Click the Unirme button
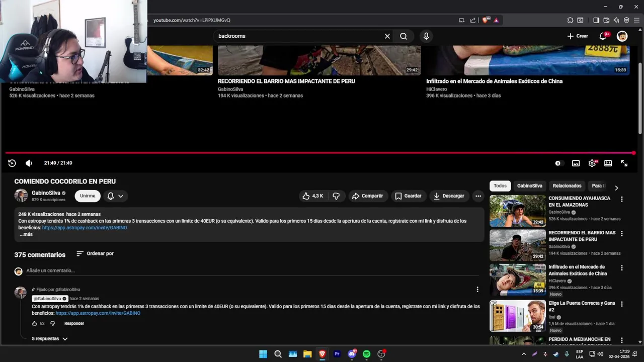The width and height of the screenshot is (644, 362). 88,196
